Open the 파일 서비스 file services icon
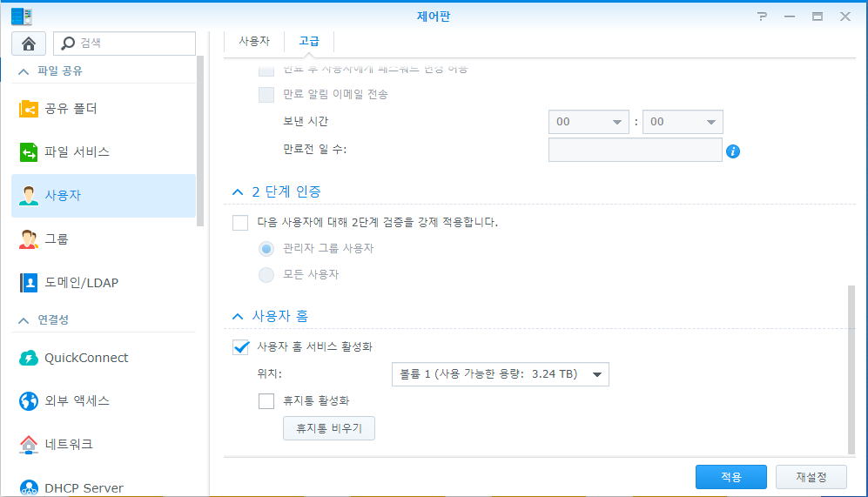Viewport: 868px width, 497px height. [28, 152]
